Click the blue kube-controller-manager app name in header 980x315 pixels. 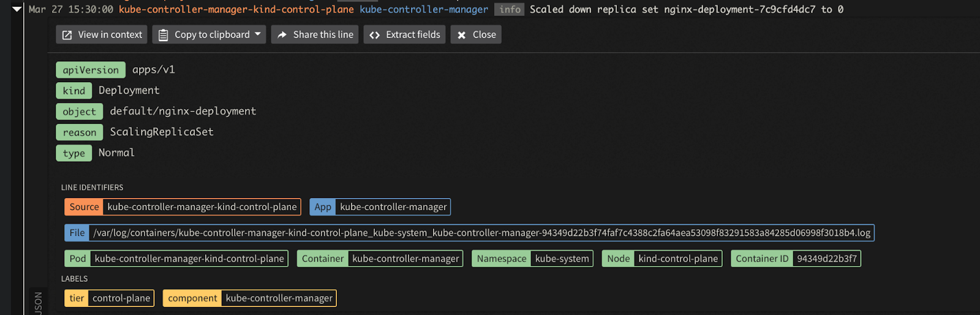424,9
